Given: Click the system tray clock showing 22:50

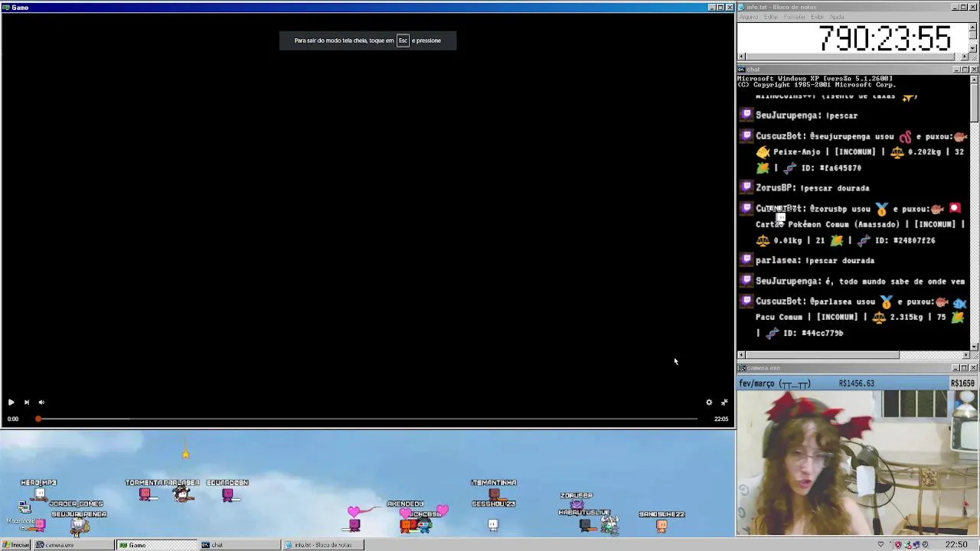Looking at the screenshot, I should tap(955, 545).
